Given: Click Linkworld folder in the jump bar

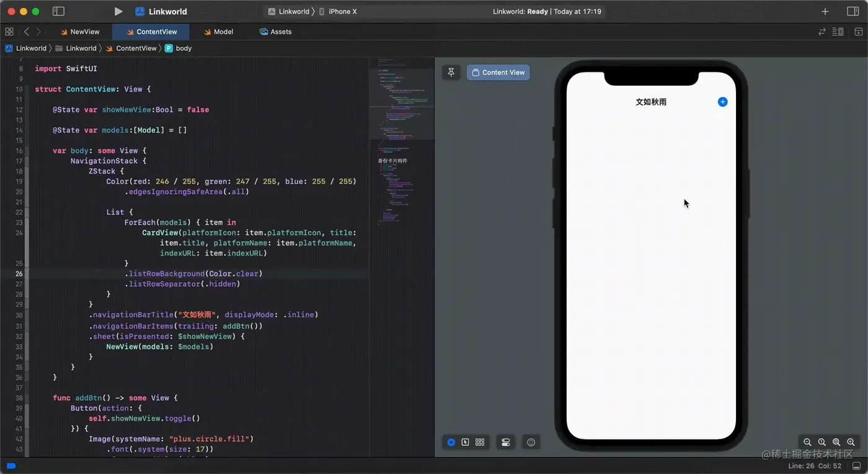Looking at the screenshot, I should (x=76, y=48).
